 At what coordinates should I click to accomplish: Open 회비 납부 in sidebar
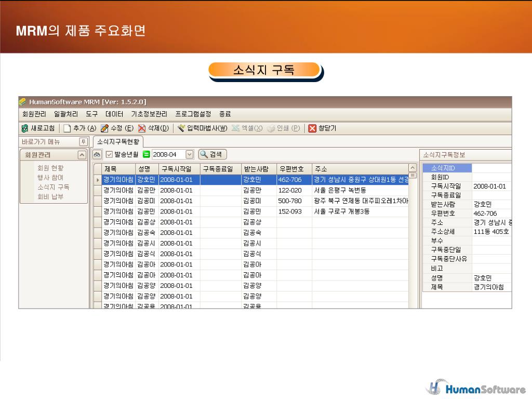tap(50, 196)
